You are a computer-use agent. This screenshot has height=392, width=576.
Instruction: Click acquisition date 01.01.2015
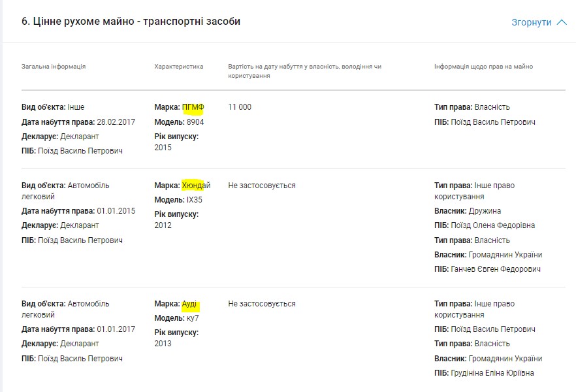[116, 211]
